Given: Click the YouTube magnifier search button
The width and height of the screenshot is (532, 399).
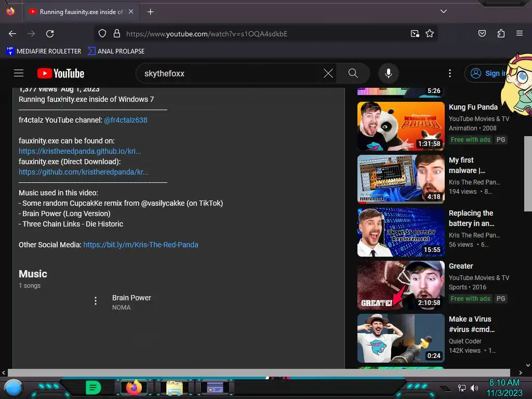Looking at the screenshot, I should 353,73.
